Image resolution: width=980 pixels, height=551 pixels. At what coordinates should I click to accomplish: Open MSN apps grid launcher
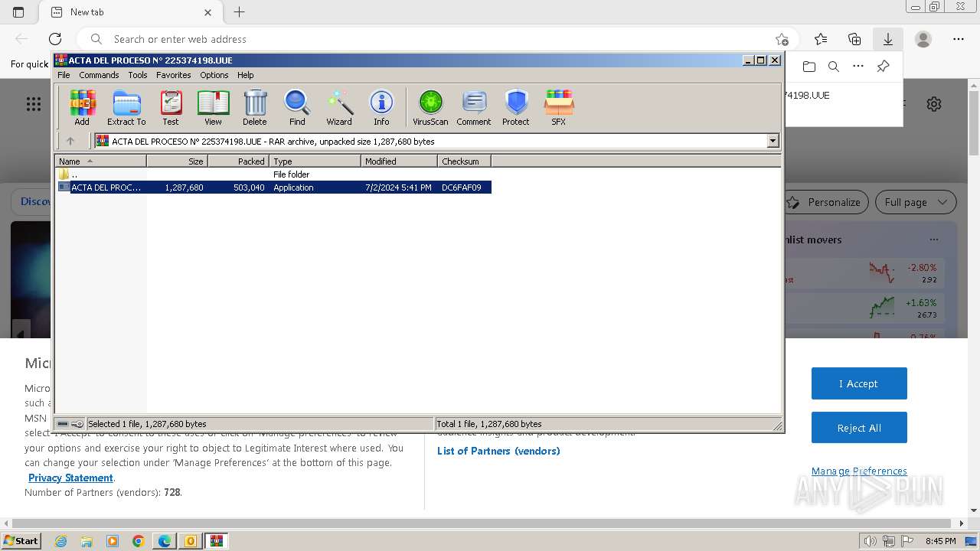pos(34,104)
